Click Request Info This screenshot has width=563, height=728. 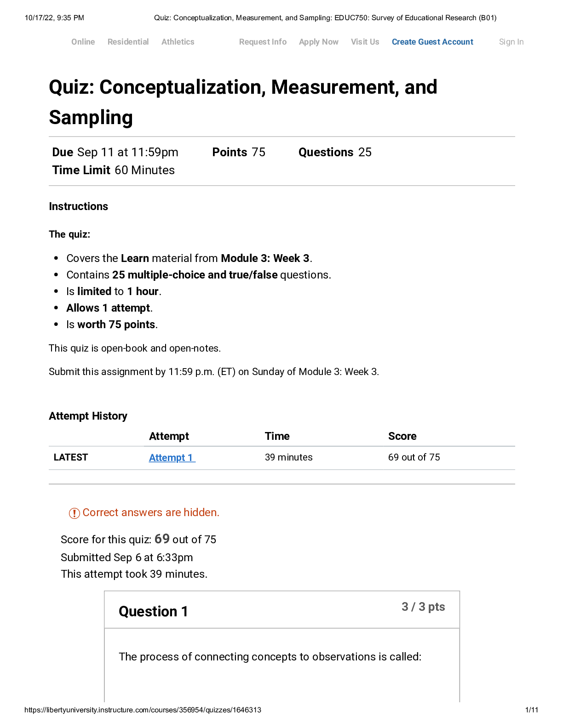click(x=262, y=42)
